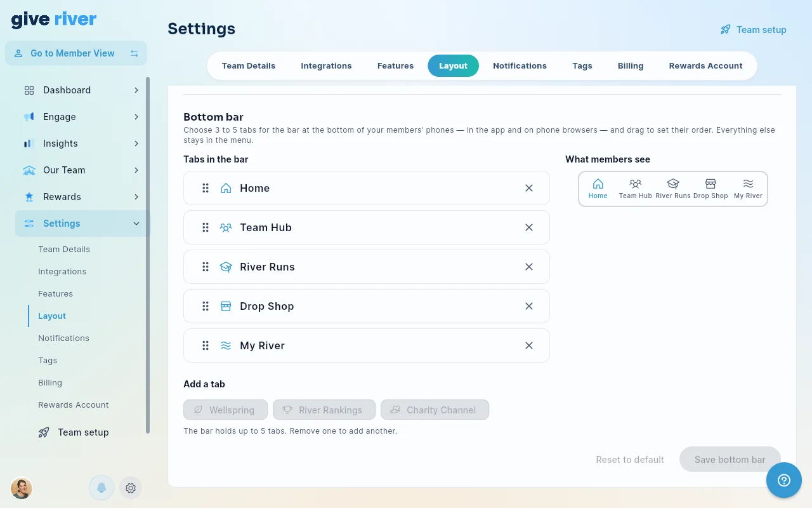
Task: Expand the Engage sidebar section
Action: tap(81, 117)
